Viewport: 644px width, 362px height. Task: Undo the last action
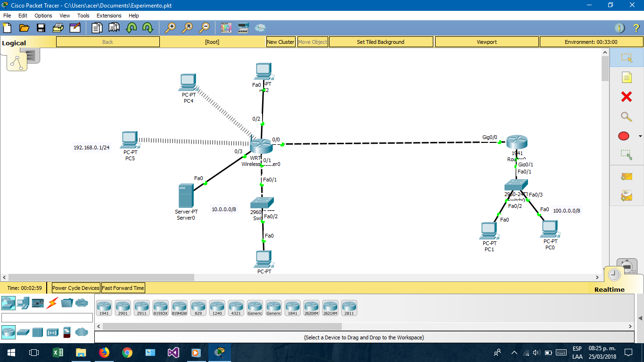131,28
